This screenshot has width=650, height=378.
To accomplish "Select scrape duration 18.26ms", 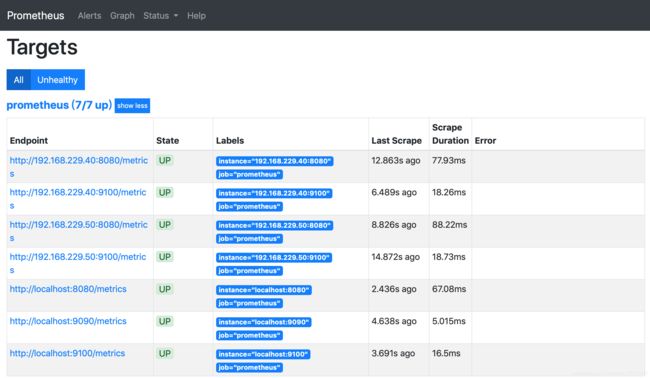I will tap(449, 192).
